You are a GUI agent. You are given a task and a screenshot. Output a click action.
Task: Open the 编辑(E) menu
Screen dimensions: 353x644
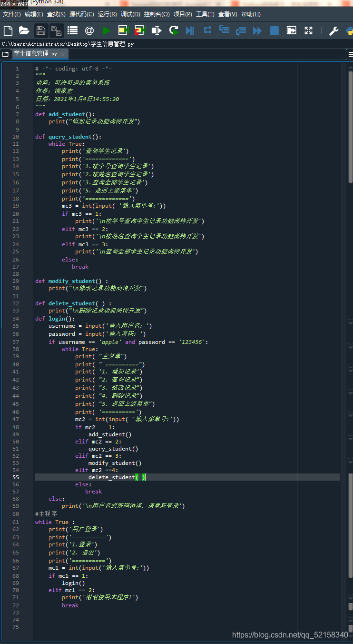[x=34, y=14]
